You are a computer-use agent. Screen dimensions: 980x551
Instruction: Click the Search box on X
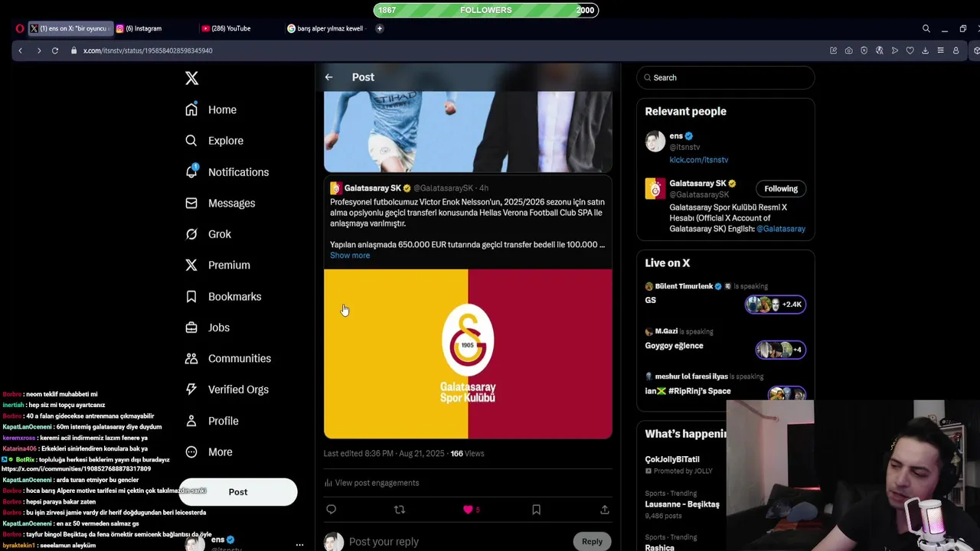tap(726, 77)
